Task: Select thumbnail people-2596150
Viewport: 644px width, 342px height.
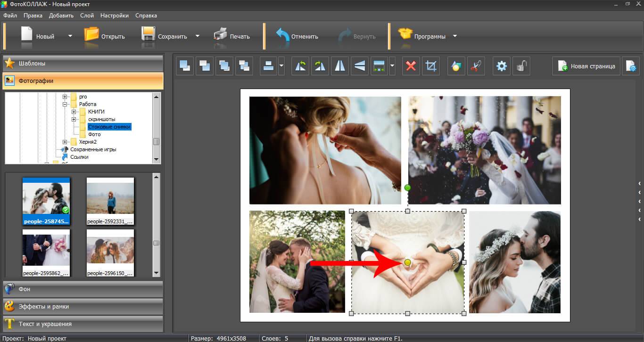Action: (x=110, y=253)
